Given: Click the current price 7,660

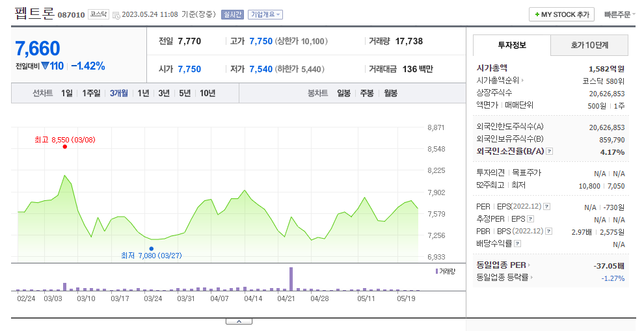Looking at the screenshot, I should (38, 49).
